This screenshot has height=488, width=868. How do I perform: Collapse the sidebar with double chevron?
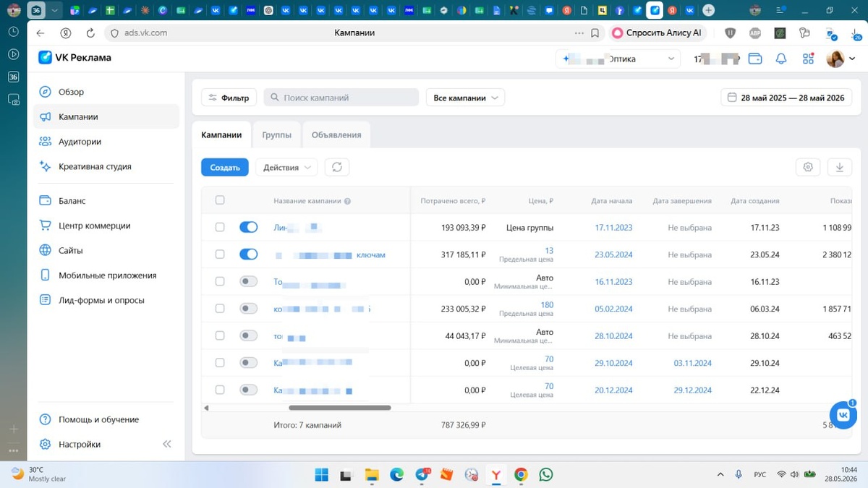[x=167, y=444]
